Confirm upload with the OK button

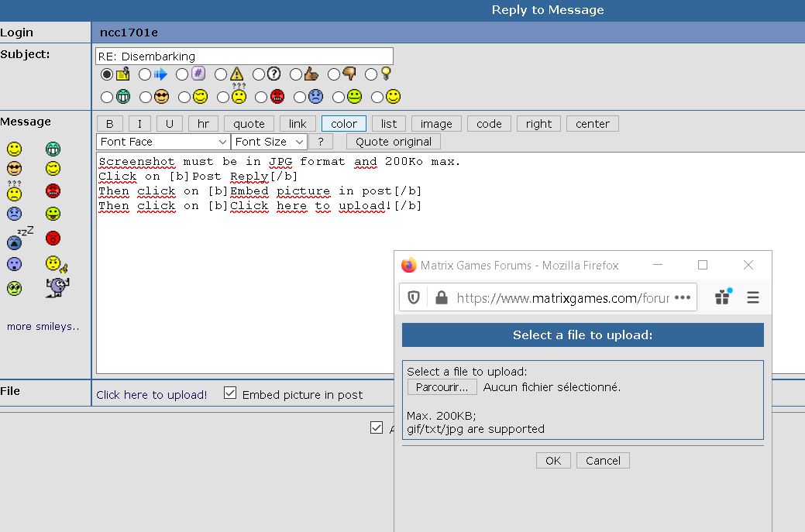pos(553,461)
